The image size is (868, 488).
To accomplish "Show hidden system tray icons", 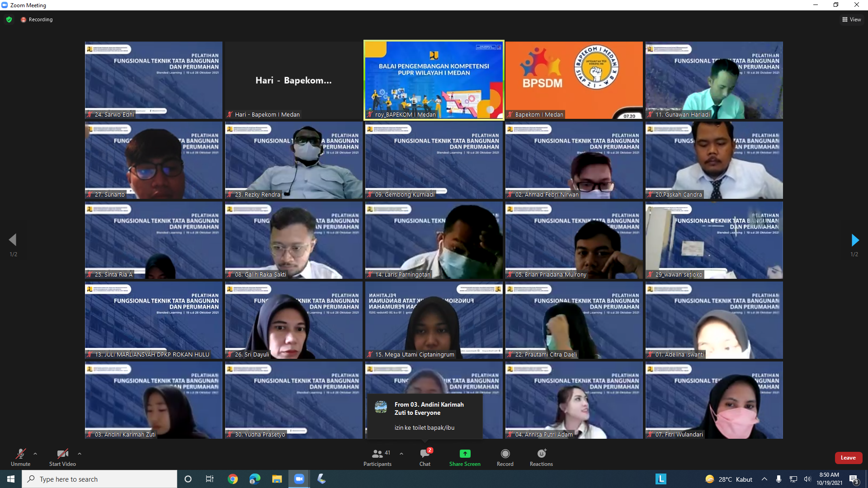I will (764, 479).
